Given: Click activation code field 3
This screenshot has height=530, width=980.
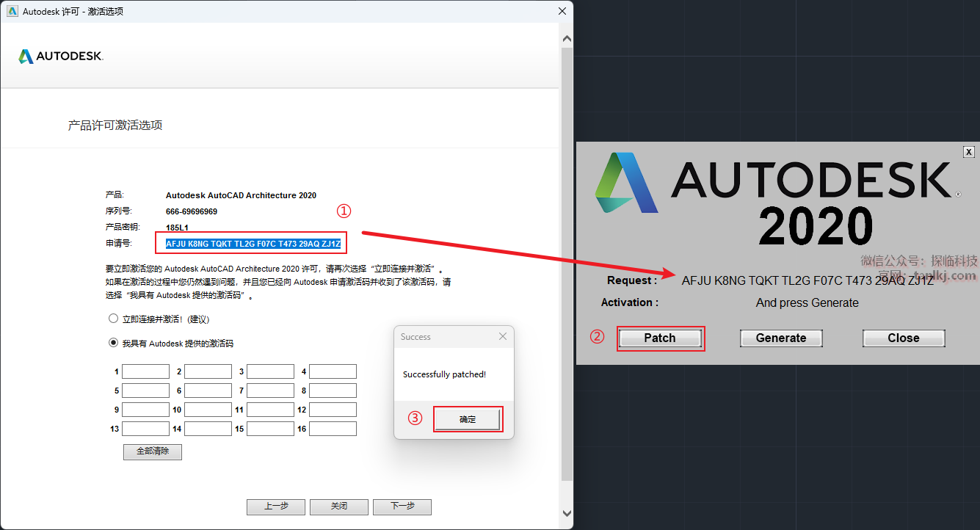Looking at the screenshot, I should pos(270,371).
